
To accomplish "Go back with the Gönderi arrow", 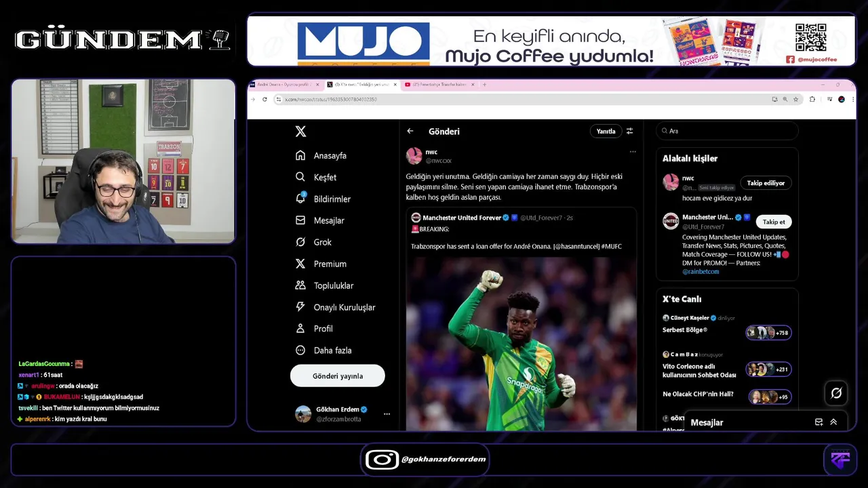I will click(x=410, y=131).
